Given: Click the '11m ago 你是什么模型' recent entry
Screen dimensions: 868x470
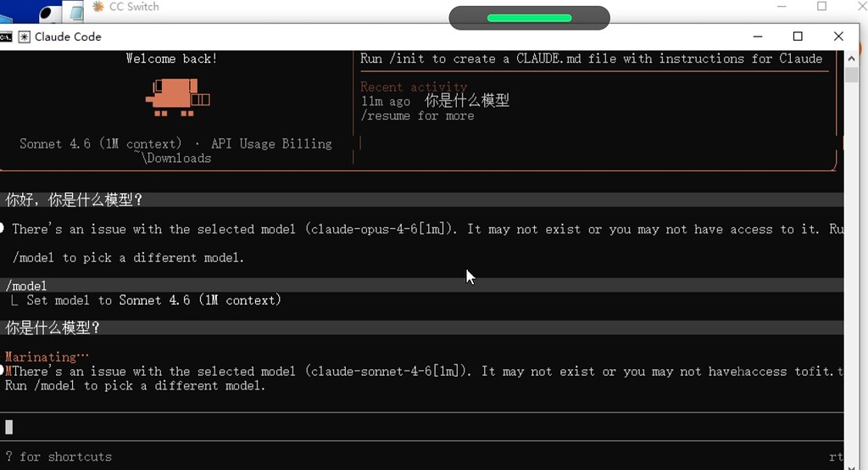Looking at the screenshot, I should [435, 101].
